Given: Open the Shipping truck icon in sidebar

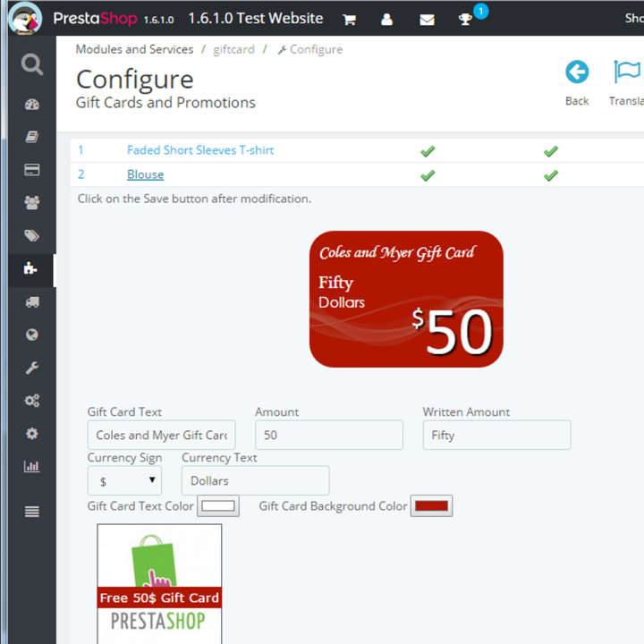Looking at the screenshot, I should point(32,302).
